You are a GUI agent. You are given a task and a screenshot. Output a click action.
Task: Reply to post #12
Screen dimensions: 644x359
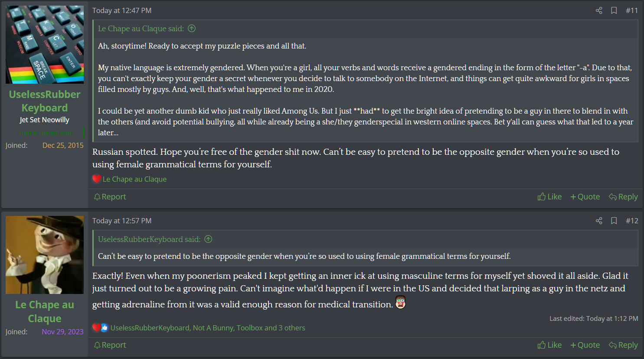(x=623, y=345)
